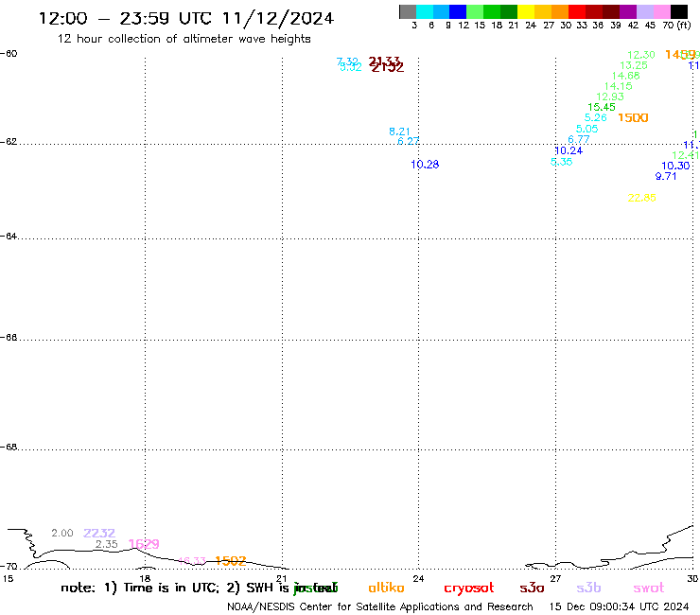Select the 's3b' satellite legend label
Viewport: 700px width, 615px height.
click(x=588, y=588)
